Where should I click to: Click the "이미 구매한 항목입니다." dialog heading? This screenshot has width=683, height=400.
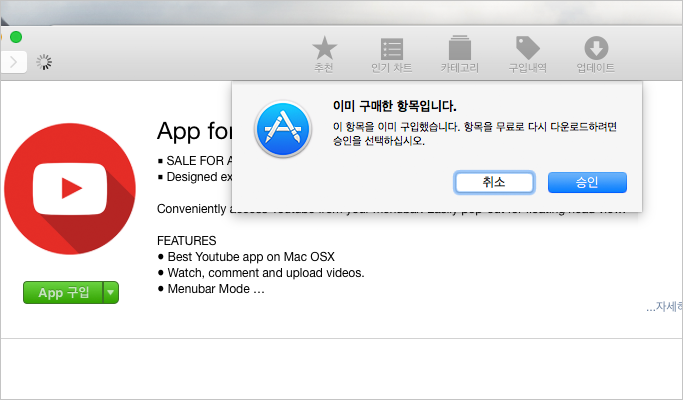coord(395,106)
